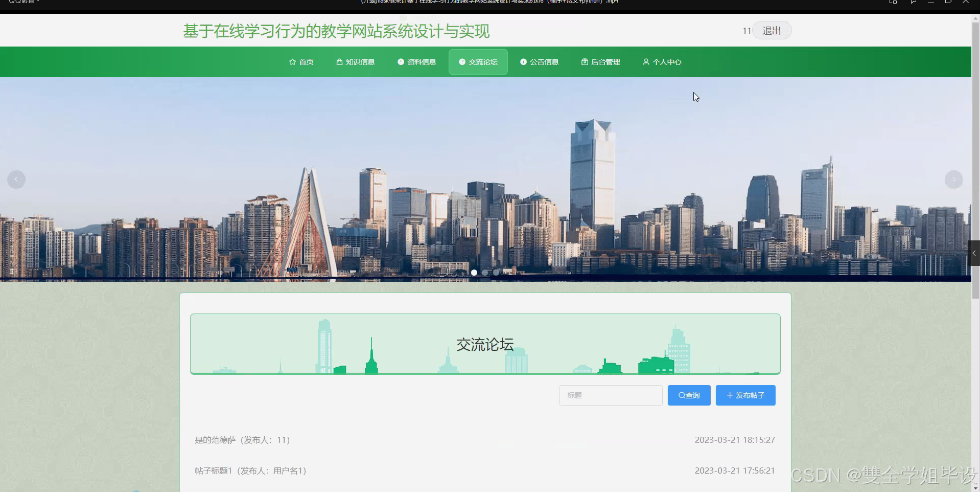Click the info icon beside 资料信息
Screen dimensions: 980x492
coord(401,61)
